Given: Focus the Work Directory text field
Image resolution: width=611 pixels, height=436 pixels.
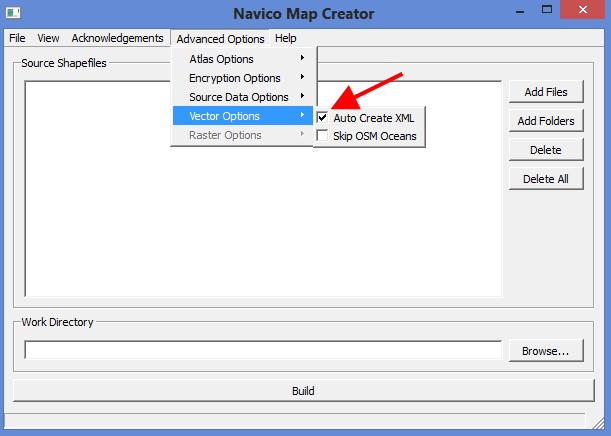Looking at the screenshot, I should pos(262,350).
